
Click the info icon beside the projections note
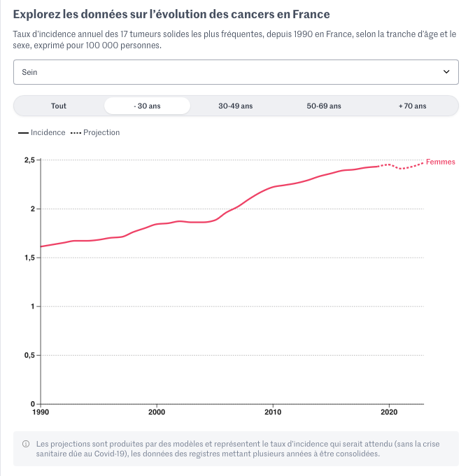click(x=26, y=444)
